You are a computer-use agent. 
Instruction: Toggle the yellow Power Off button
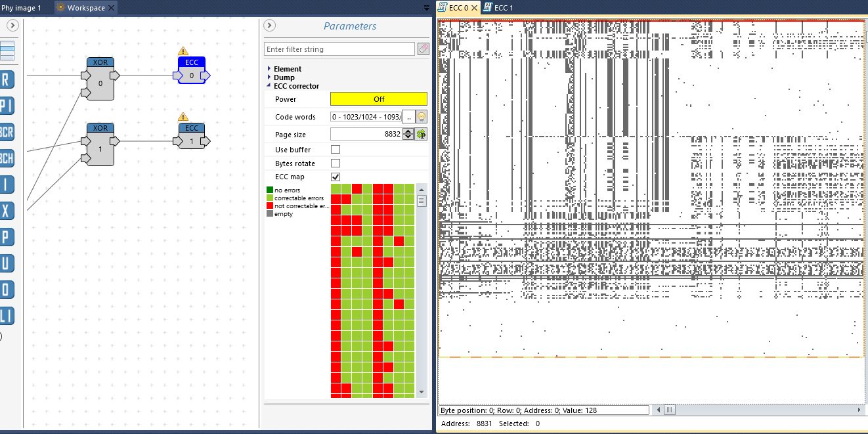[x=378, y=99]
